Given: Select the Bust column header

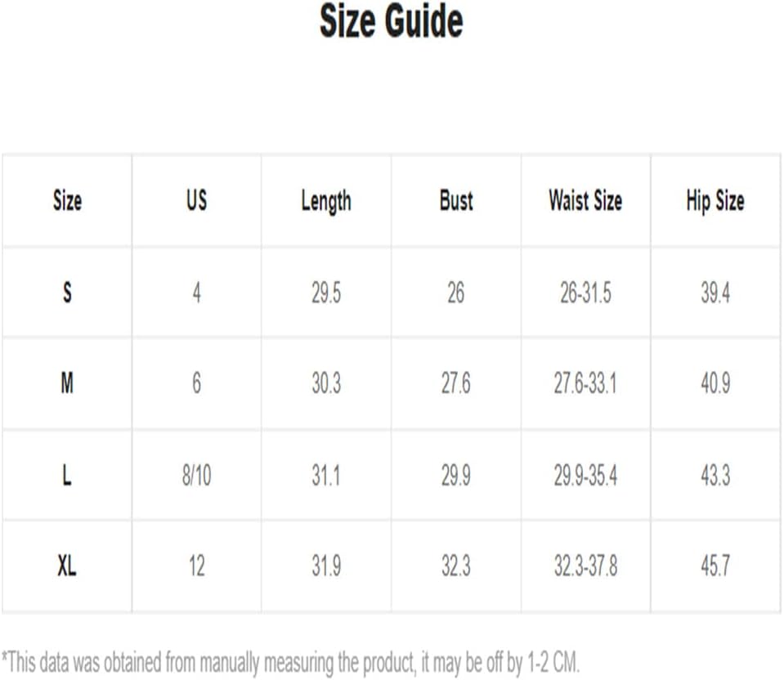Looking at the screenshot, I should 456,200.
